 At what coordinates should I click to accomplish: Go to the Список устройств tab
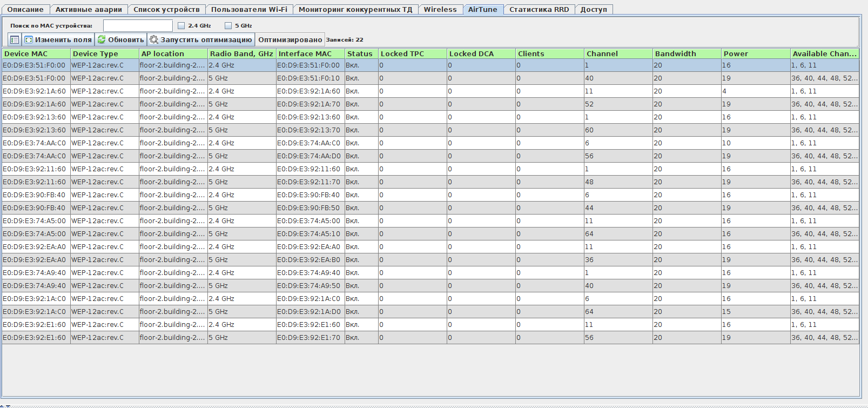pos(166,9)
